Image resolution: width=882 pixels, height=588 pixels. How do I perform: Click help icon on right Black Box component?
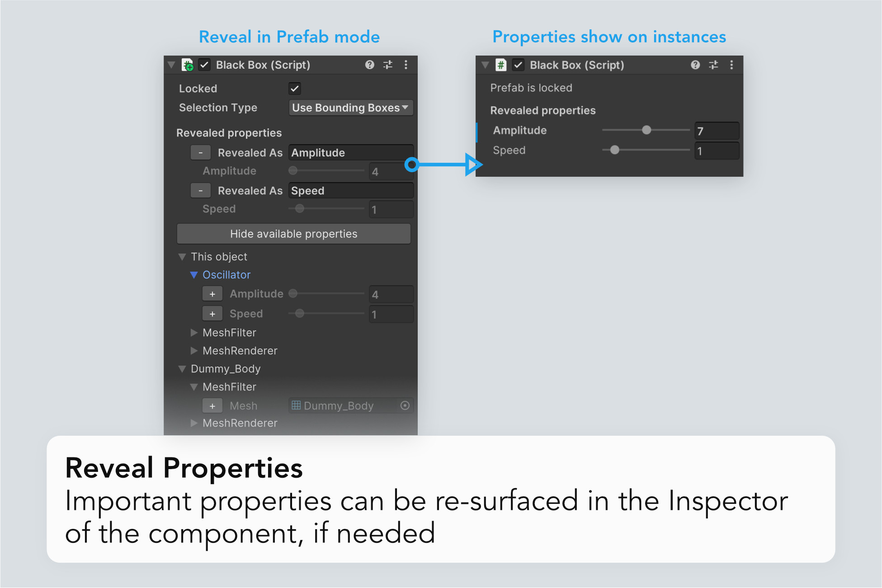coord(695,65)
